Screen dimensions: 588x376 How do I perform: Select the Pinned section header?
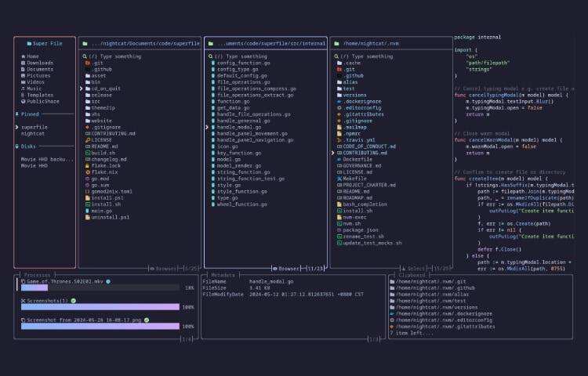point(29,114)
